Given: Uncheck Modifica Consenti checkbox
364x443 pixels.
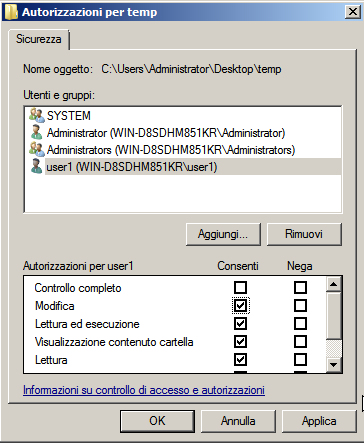Looking at the screenshot, I should click(240, 305).
